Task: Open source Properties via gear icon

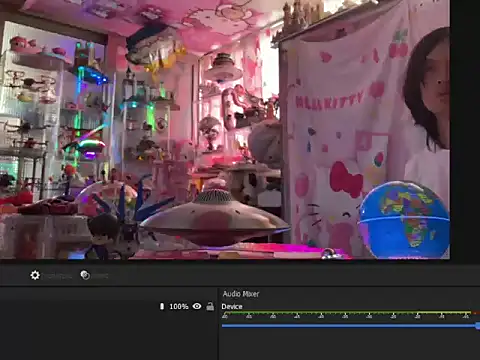Action: 35,275
